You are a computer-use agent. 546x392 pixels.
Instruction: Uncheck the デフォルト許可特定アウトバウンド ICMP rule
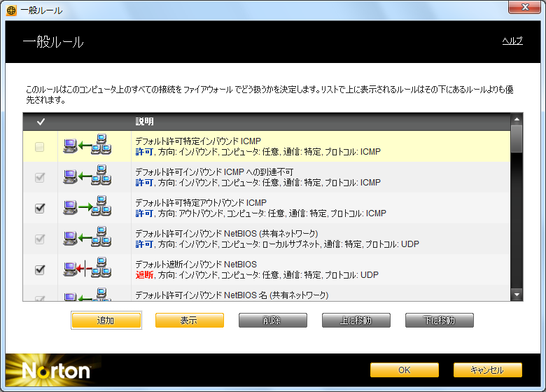pos(40,208)
